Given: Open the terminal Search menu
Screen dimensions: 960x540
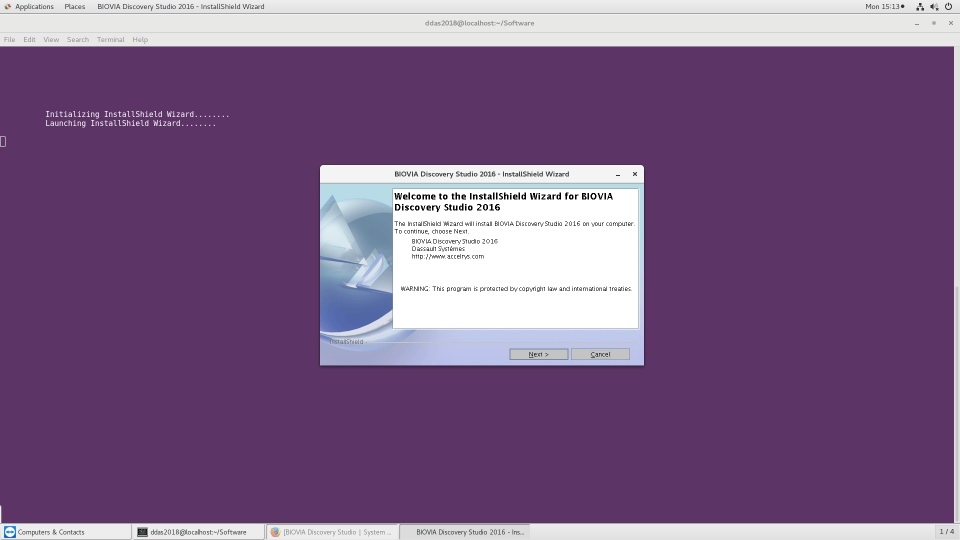Looking at the screenshot, I should pyautogui.click(x=78, y=39).
